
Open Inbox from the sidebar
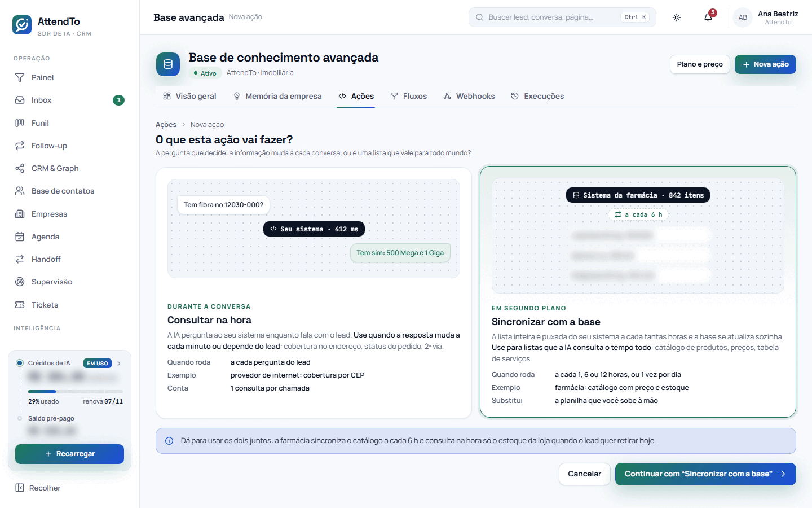(69, 100)
